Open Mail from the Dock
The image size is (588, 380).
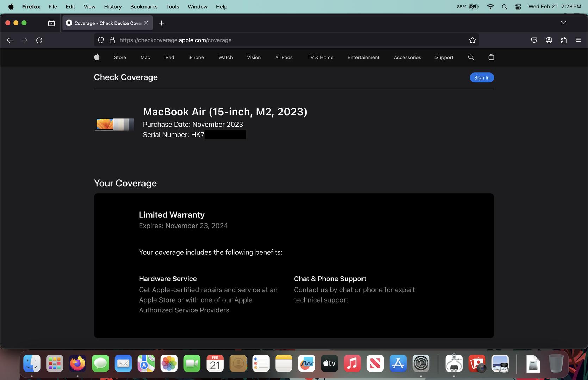123,363
